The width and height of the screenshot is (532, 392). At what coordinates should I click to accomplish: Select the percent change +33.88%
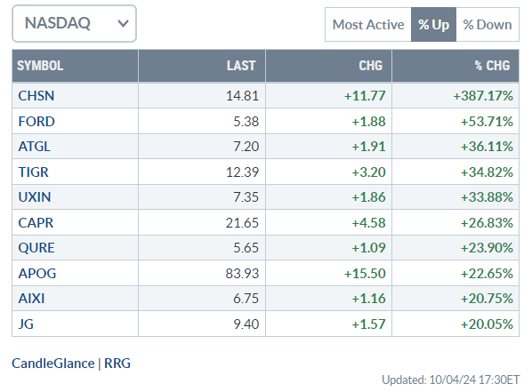(487, 197)
